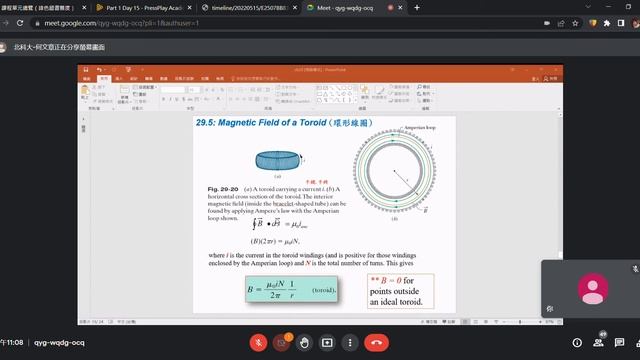Click the save icon in shared PowerPoint
This screenshot has width=640, height=360.
click(86, 70)
